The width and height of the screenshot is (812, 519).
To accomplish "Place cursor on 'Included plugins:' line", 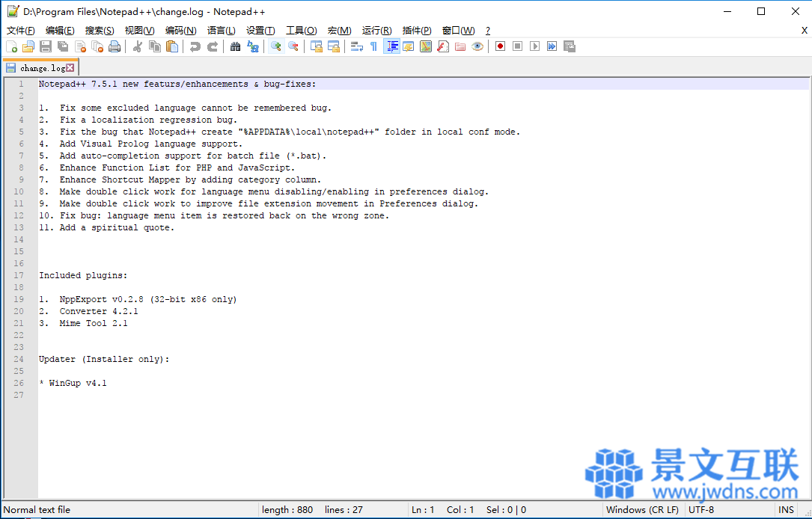I will tap(83, 275).
